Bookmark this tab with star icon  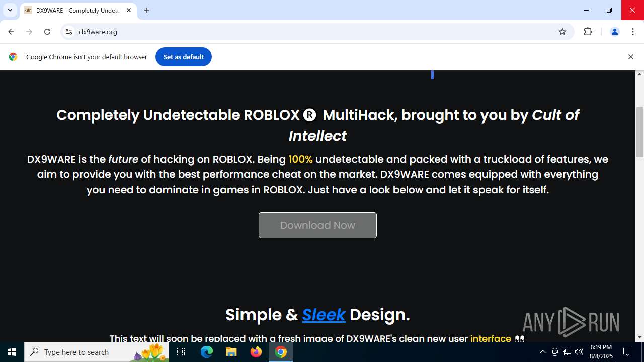coord(562,32)
